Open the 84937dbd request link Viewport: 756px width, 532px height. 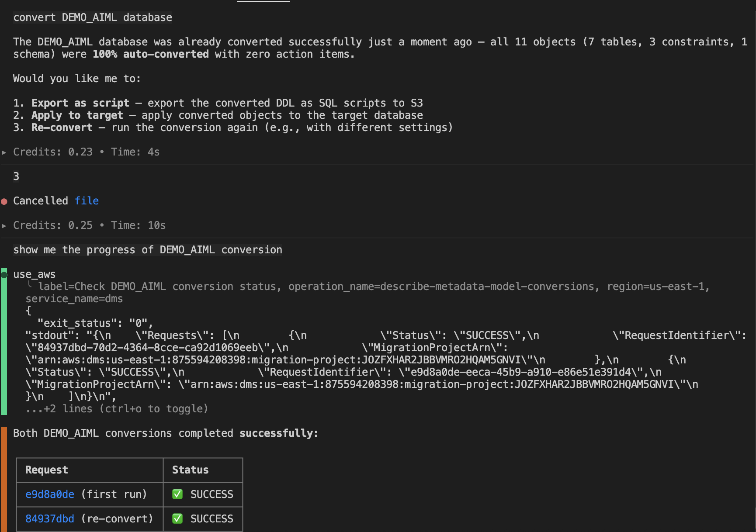point(50,519)
